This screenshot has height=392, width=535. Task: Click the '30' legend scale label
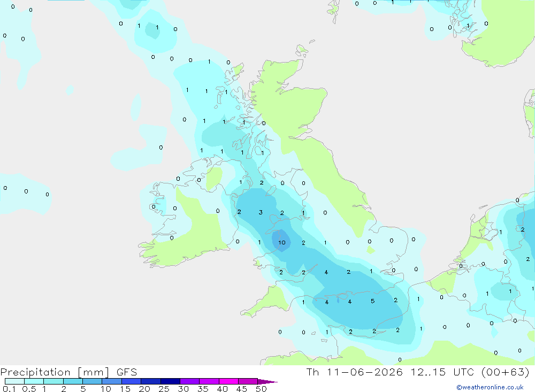click(183, 389)
